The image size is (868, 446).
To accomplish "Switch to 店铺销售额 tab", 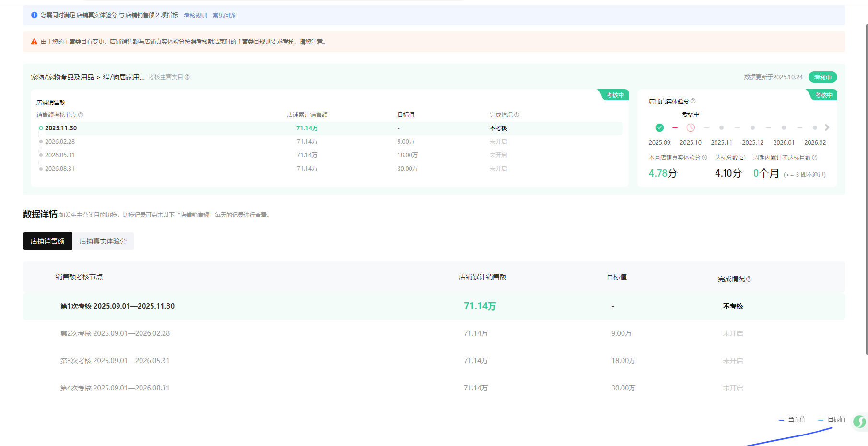I will pos(47,241).
